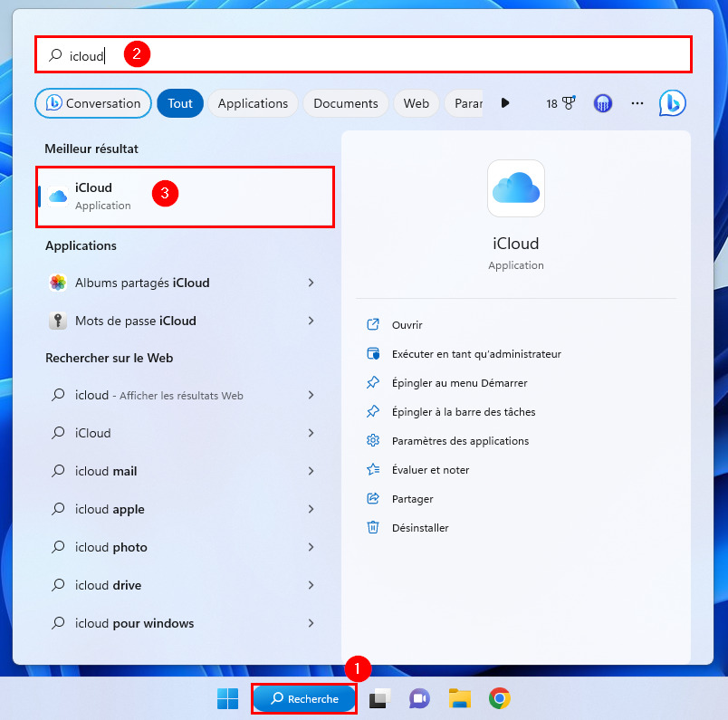Image resolution: width=728 pixels, height=720 pixels.
Task: Expand the Albums partagés iCloud chevron
Action: (311, 283)
